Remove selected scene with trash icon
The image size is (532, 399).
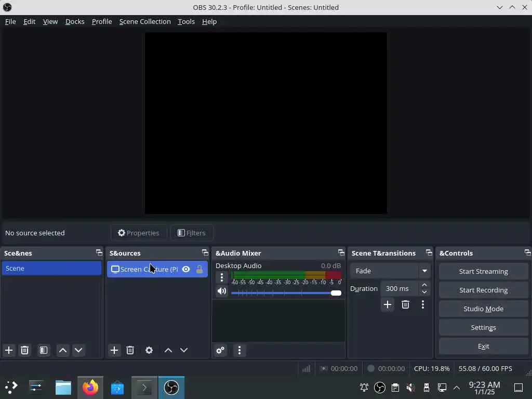[x=25, y=350]
